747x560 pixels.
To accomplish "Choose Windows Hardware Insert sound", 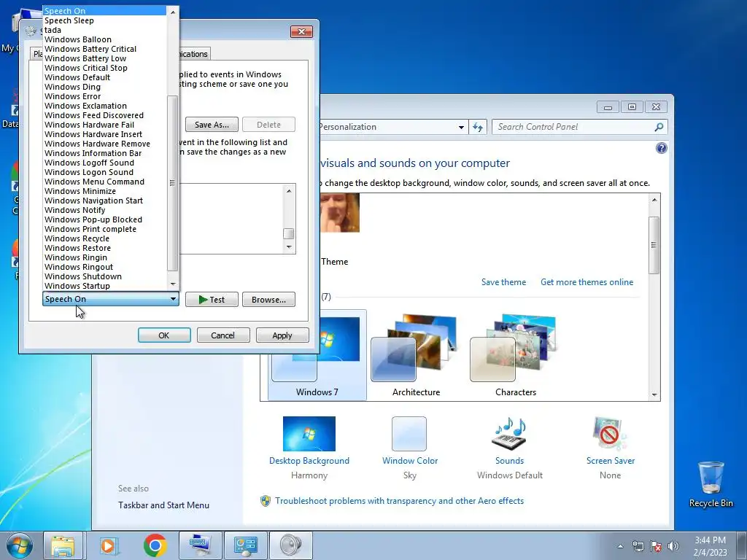I will [x=105, y=134].
